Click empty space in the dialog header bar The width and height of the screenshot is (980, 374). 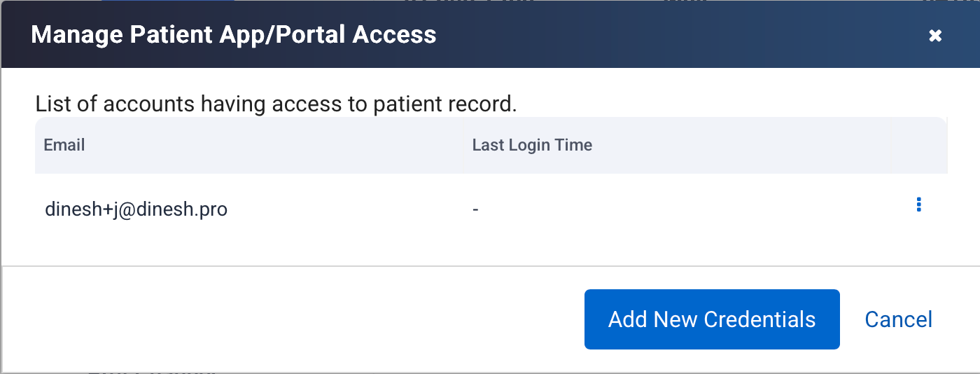point(665,34)
